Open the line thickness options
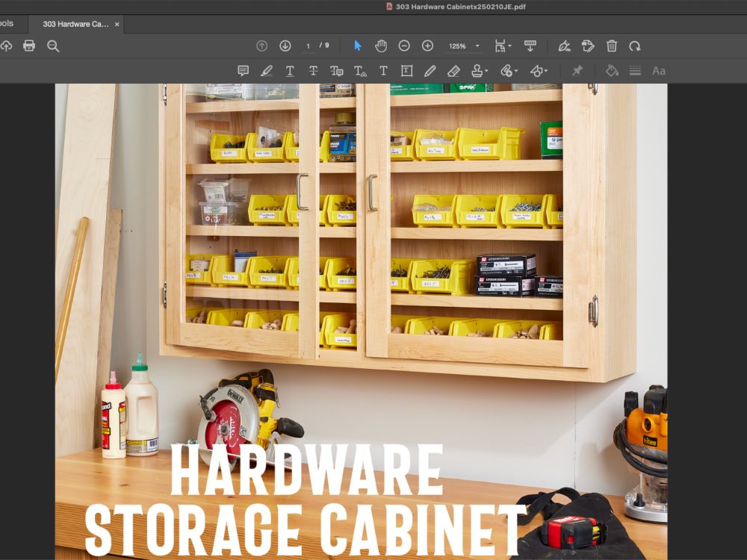 click(635, 71)
